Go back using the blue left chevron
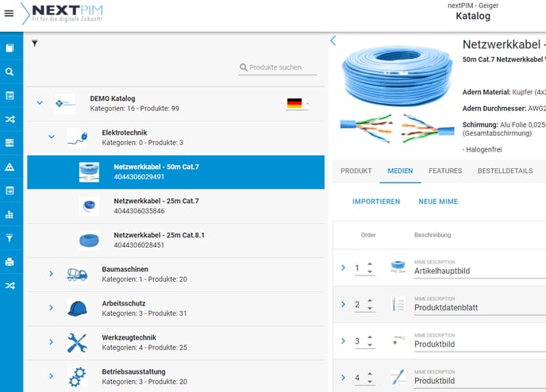 (333, 40)
